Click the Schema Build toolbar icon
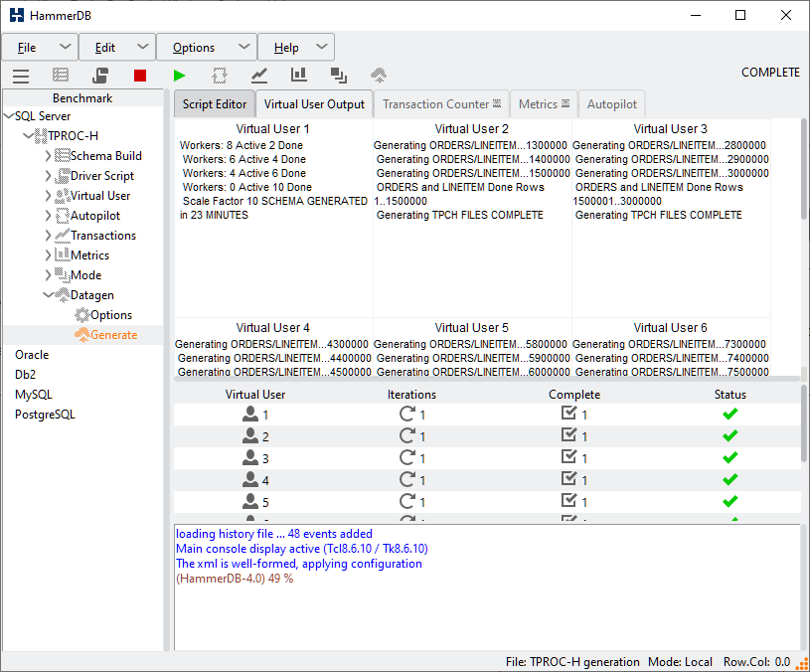Viewport: 810px width, 672px height. (x=61, y=76)
